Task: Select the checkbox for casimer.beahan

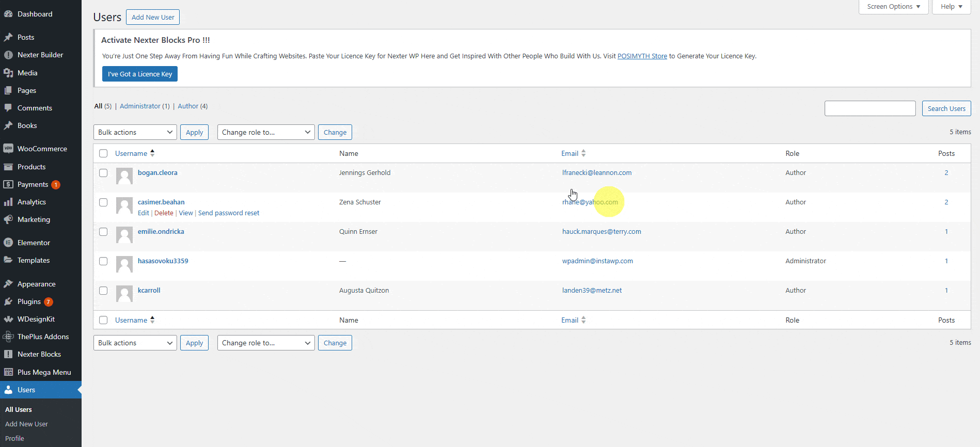Action: coord(103,202)
